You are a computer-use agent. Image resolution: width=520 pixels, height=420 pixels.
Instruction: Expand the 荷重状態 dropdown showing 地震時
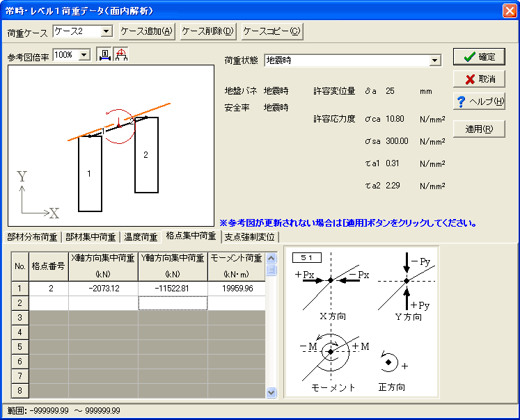pyautogui.click(x=434, y=60)
